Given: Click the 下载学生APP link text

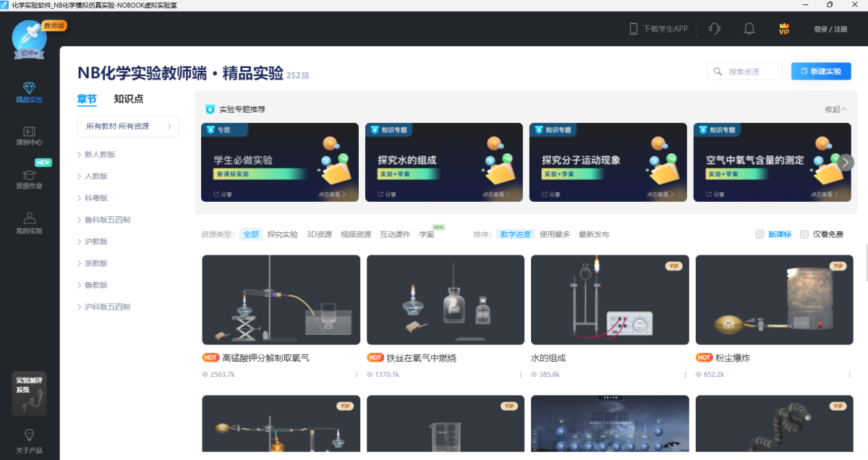Looking at the screenshot, I should (x=666, y=29).
